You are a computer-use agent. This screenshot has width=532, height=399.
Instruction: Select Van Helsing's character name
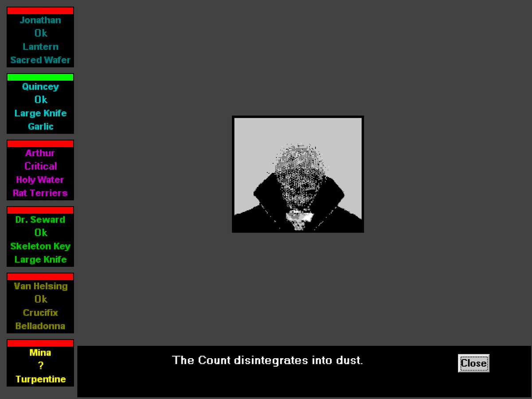[40, 286]
